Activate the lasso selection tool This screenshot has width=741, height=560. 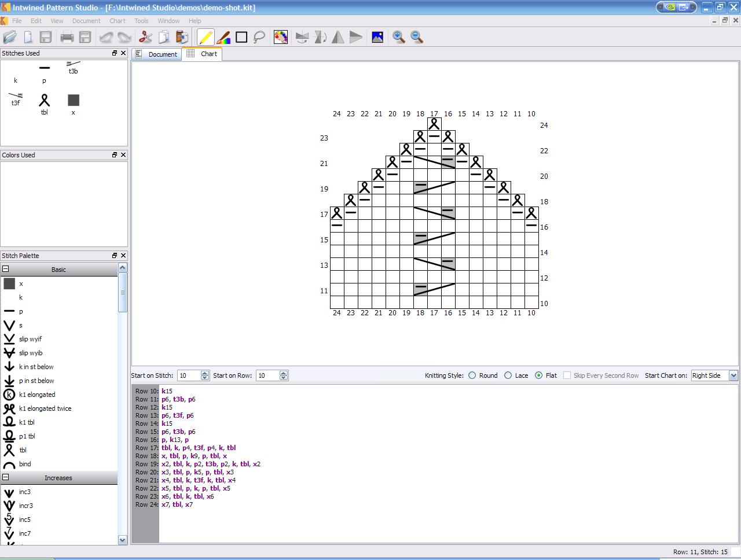[259, 38]
